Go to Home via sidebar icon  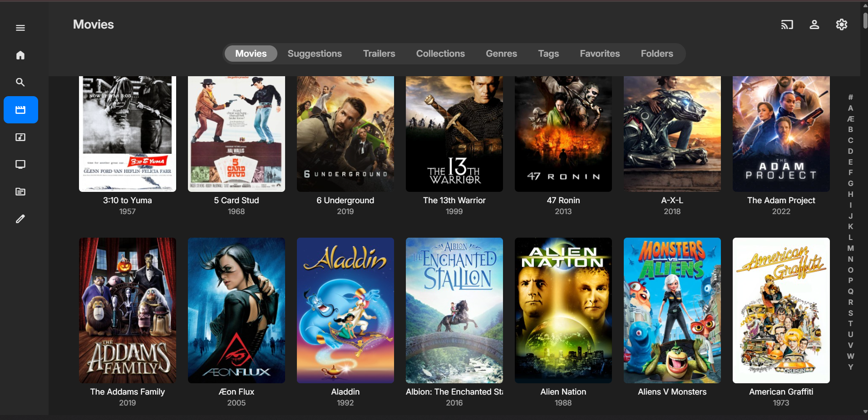(x=20, y=55)
